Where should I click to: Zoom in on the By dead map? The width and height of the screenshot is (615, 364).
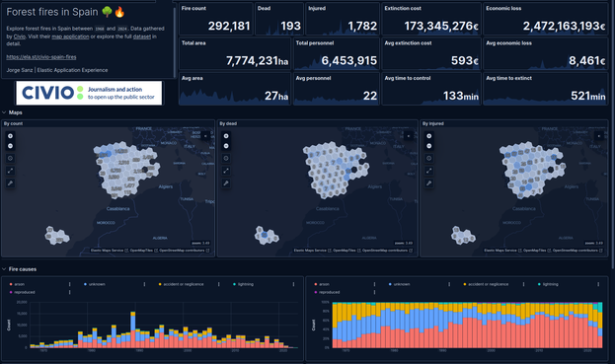226,136
